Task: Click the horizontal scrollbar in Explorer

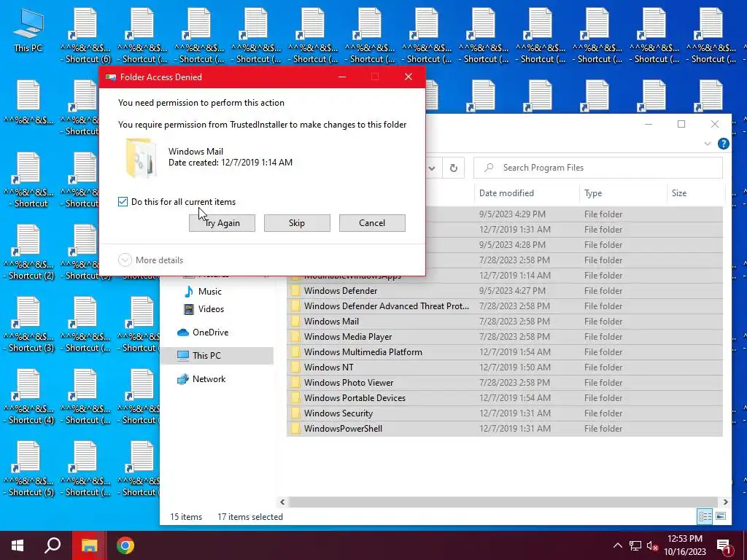Action: 503,502
